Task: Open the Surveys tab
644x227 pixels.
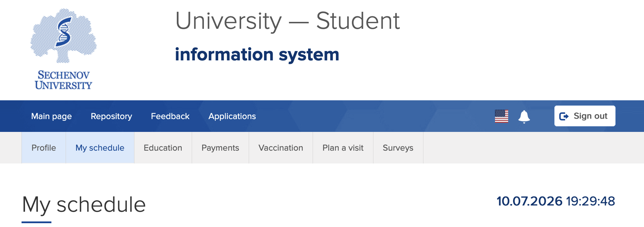Action: pyautogui.click(x=398, y=148)
